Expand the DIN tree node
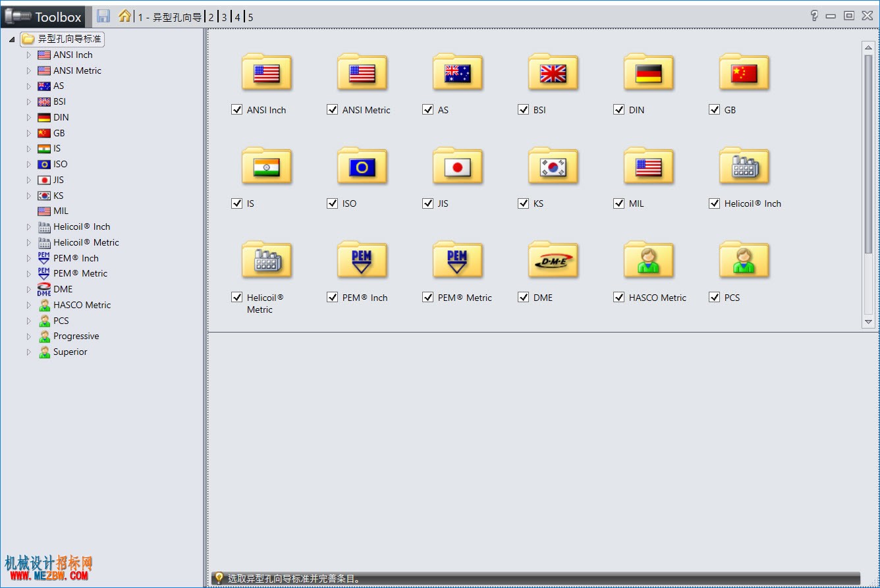 tap(28, 117)
